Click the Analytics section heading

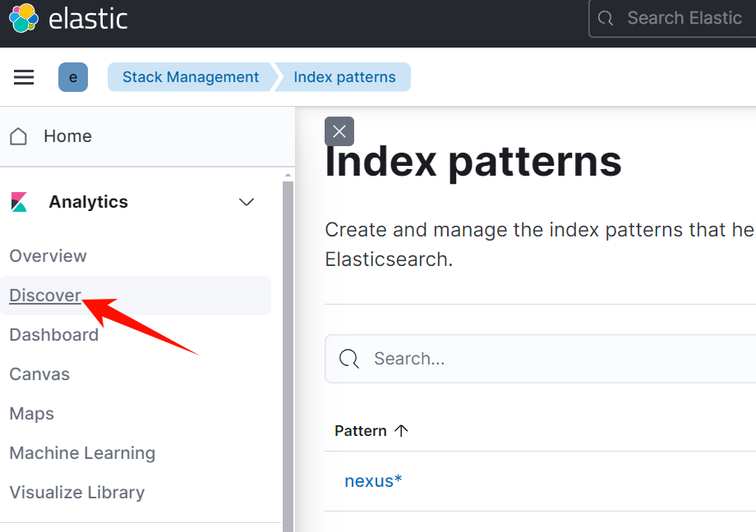[x=88, y=202]
